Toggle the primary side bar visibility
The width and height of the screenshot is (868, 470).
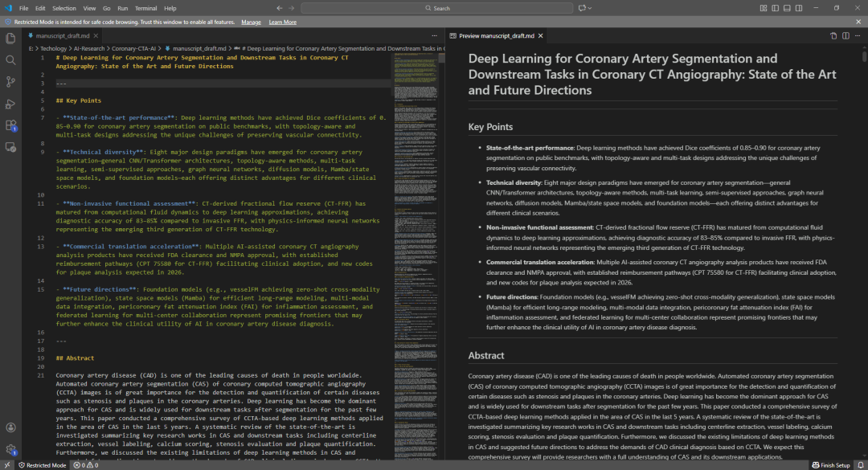(x=775, y=8)
